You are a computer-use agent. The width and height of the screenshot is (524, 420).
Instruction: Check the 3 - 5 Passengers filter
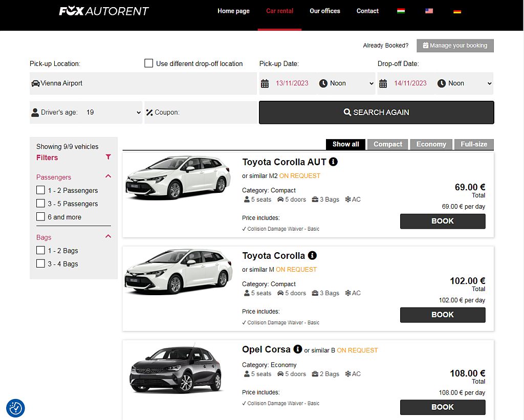40,204
